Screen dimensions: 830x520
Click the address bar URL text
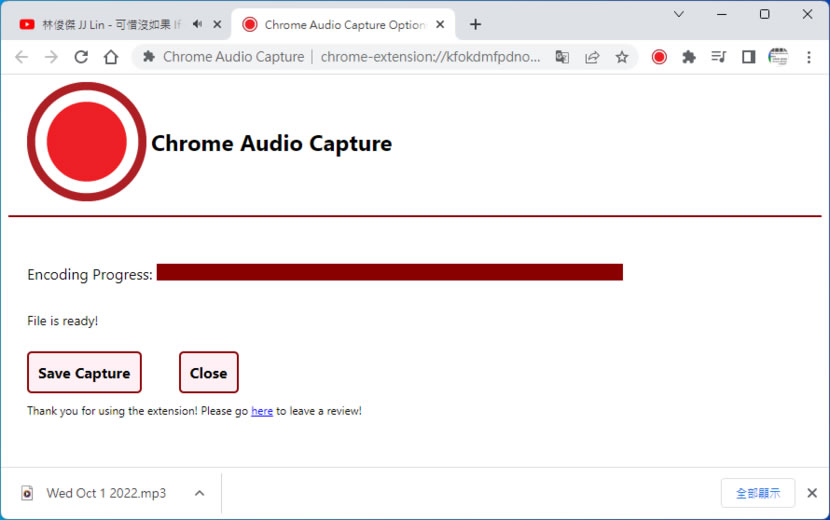tap(430, 57)
